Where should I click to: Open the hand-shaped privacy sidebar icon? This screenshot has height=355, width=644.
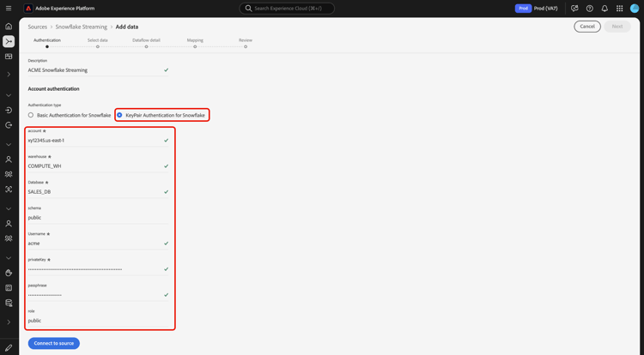point(9,273)
